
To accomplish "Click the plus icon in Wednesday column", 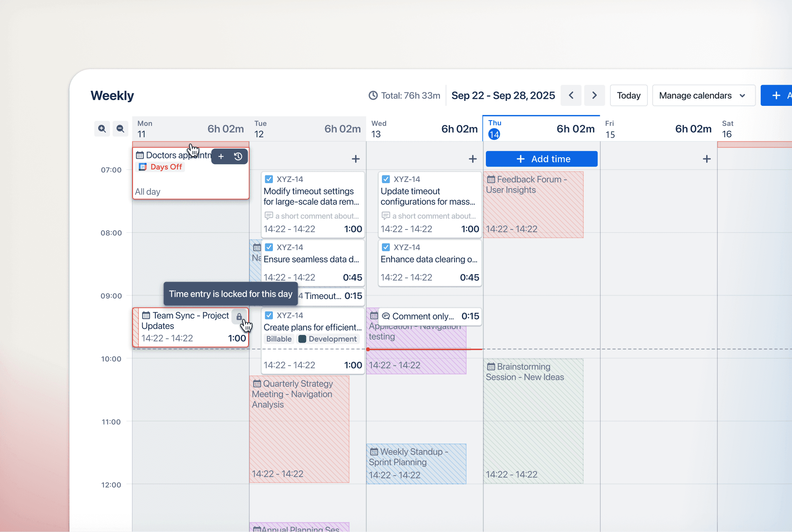I will tap(472, 159).
